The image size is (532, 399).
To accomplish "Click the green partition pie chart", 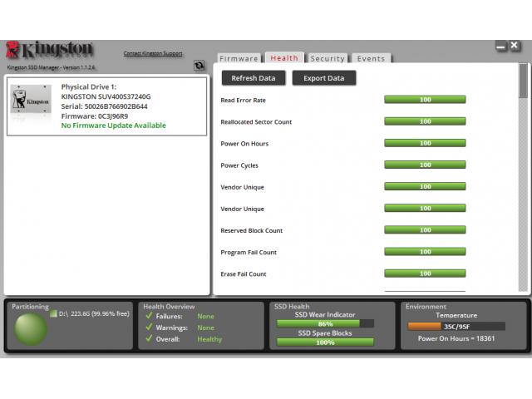I will coord(31,329).
